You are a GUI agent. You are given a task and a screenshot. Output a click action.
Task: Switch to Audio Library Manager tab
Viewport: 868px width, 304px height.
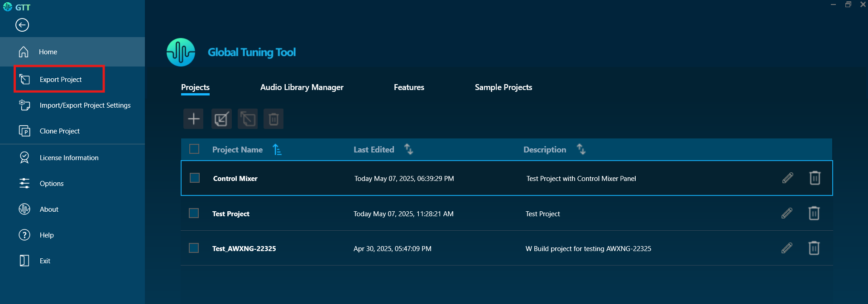coord(302,87)
